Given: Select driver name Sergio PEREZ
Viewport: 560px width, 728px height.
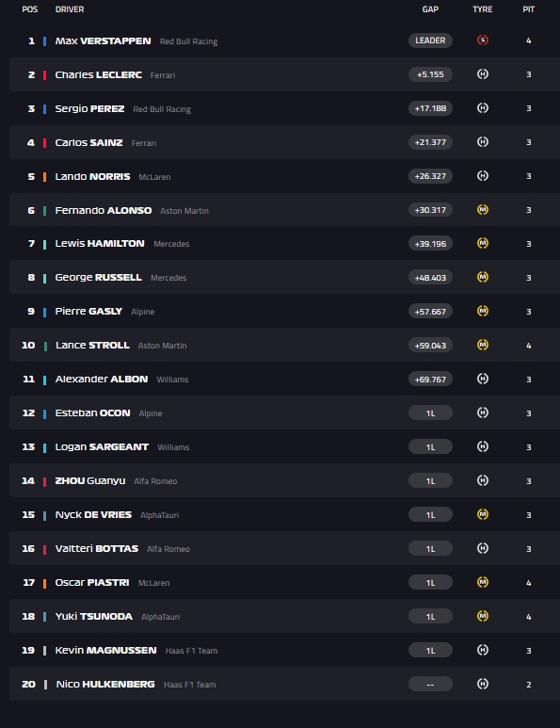Looking at the screenshot, I should click(89, 108).
